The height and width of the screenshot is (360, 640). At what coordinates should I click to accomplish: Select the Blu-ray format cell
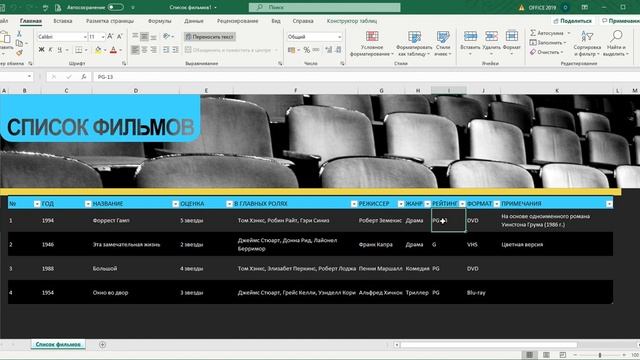(x=483, y=293)
